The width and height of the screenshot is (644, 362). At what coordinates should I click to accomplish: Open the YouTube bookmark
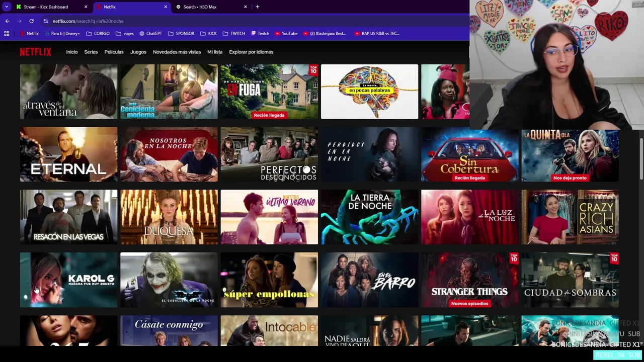pyautogui.click(x=286, y=34)
